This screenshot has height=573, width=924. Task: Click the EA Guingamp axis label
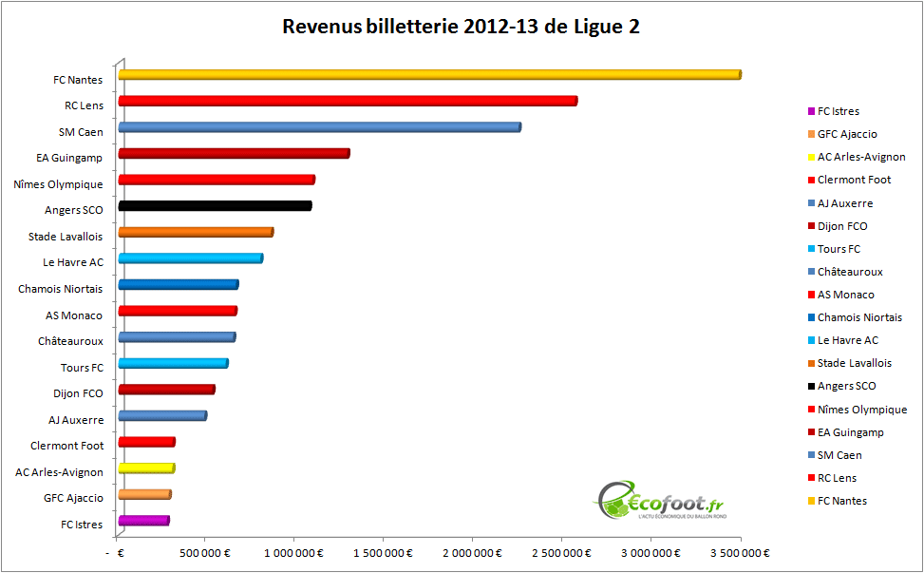[69, 158]
